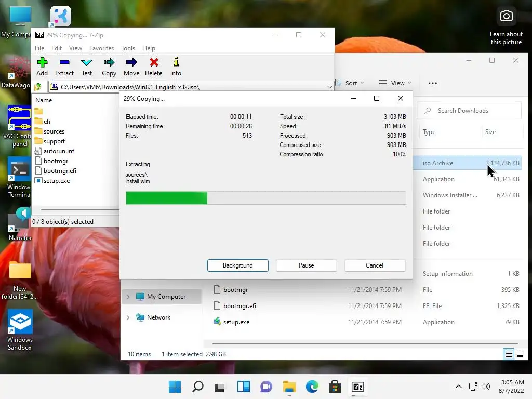Image resolution: width=532 pixels, height=399 pixels.
Task: Click the Extract icon in 7-Zip toolbar
Action: pyautogui.click(x=64, y=62)
